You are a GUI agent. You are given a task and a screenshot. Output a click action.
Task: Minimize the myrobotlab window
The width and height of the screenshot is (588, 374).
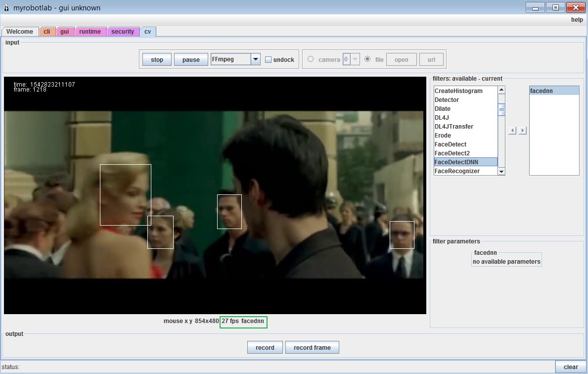tap(535, 7)
